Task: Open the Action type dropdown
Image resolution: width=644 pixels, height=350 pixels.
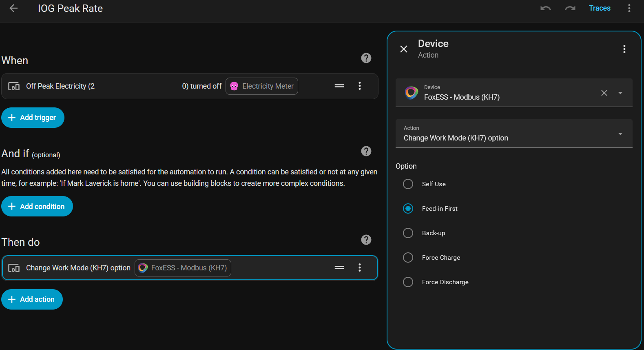Action: coord(513,134)
